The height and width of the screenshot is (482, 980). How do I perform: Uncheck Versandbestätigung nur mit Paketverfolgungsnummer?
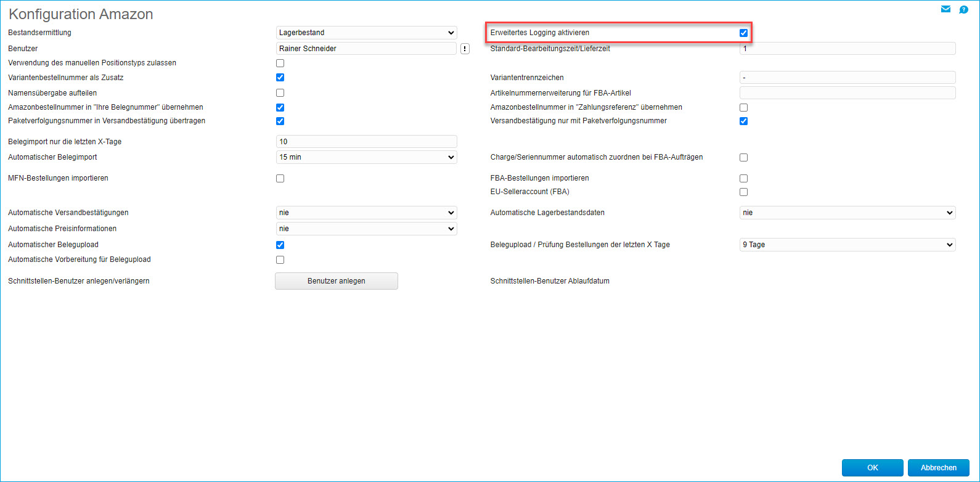tap(743, 121)
